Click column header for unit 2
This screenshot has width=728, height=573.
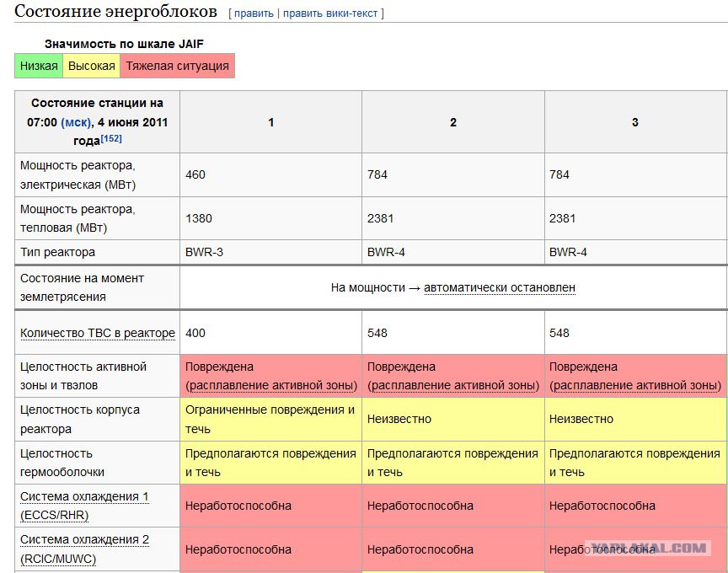[x=453, y=122]
